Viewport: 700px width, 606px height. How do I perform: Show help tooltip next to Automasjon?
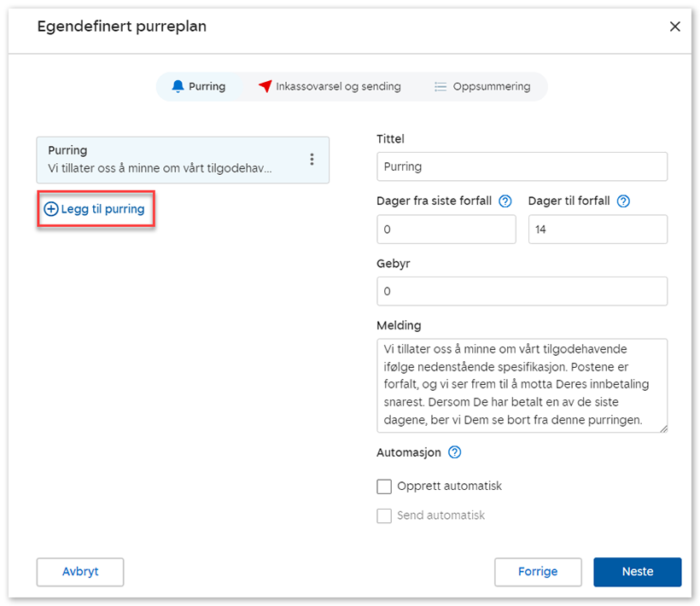[x=455, y=452]
